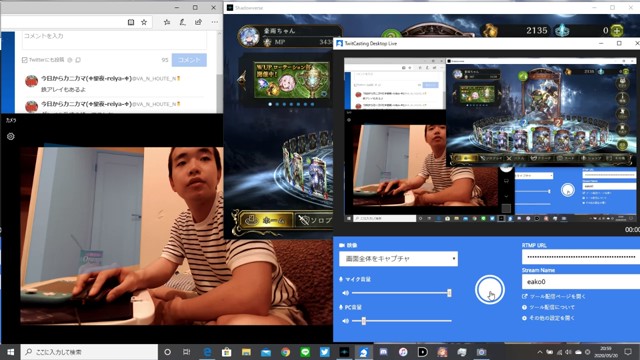Screen dimensions: 640x360
Task: Open the 画面全体をキャプチャ video source dropdown
Action: [x=398, y=258]
